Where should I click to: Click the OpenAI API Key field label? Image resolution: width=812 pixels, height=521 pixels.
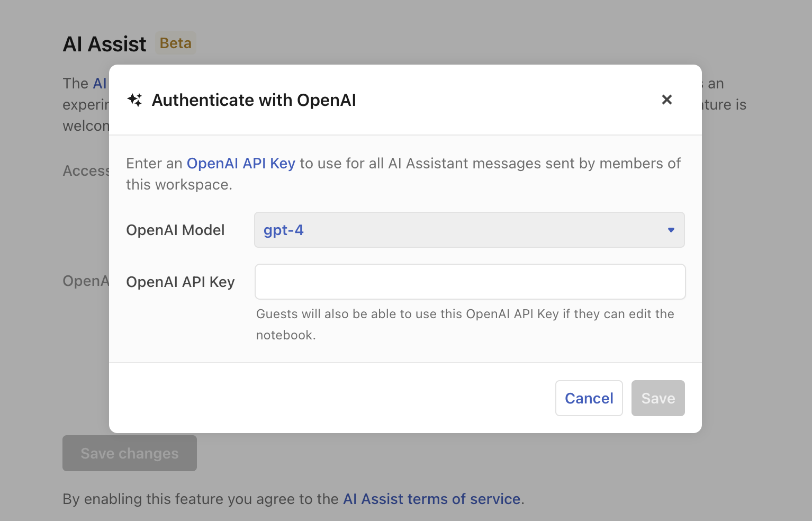tap(180, 282)
